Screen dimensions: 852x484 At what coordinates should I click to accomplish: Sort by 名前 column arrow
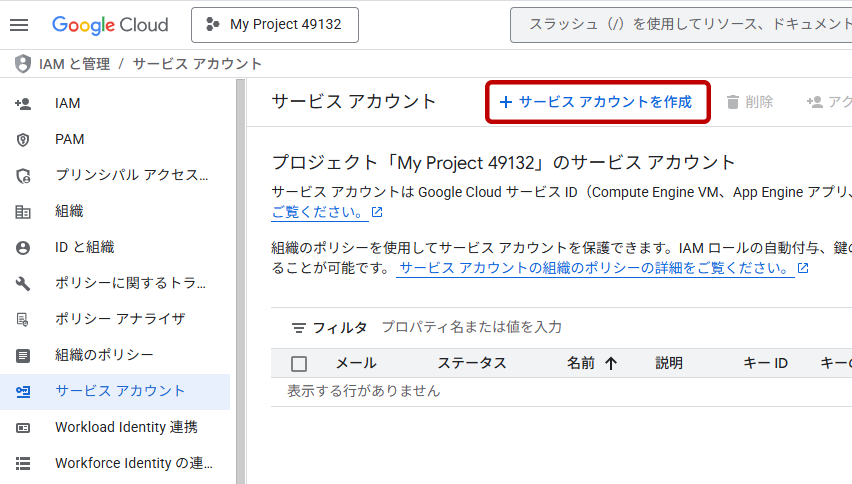[x=611, y=364]
